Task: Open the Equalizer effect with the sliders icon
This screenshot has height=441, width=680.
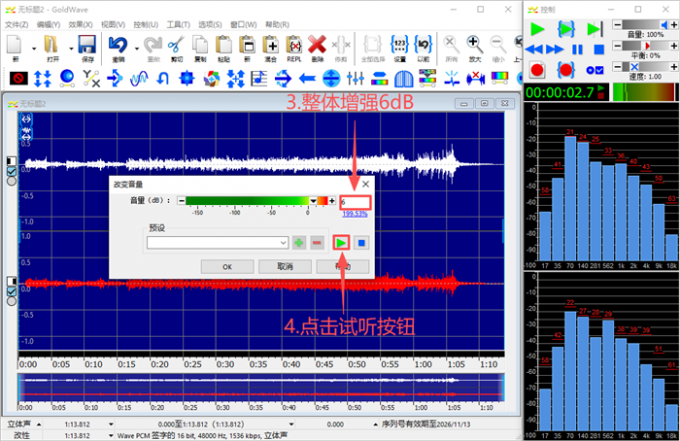Action: (355, 78)
